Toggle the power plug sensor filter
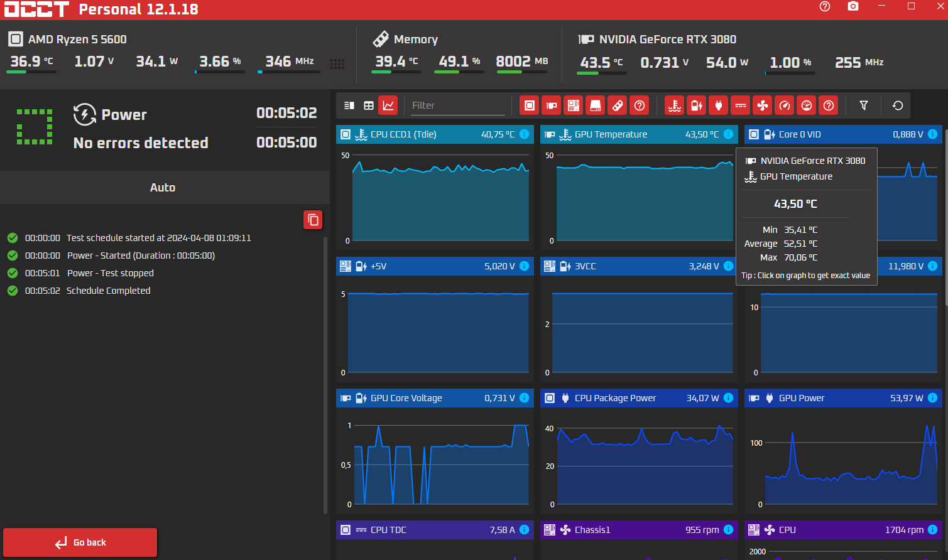This screenshot has height=560, width=948. tap(719, 105)
